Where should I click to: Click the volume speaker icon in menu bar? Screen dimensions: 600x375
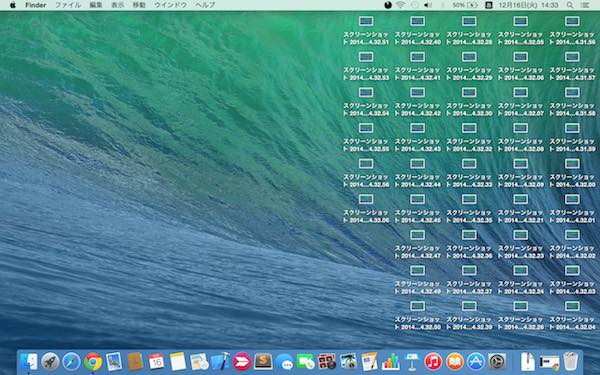pos(428,5)
